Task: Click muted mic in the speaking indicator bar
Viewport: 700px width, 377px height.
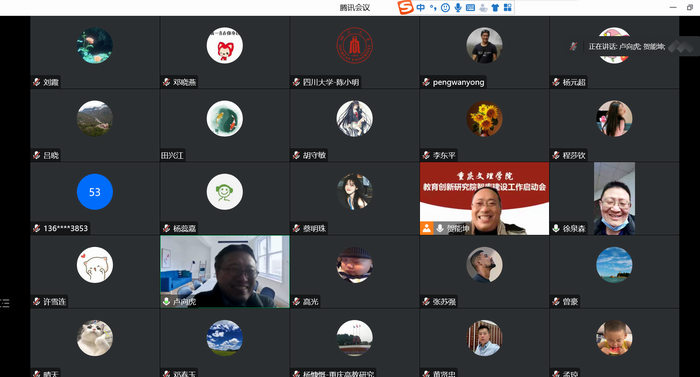Action: pyautogui.click(x=573, y=46)
